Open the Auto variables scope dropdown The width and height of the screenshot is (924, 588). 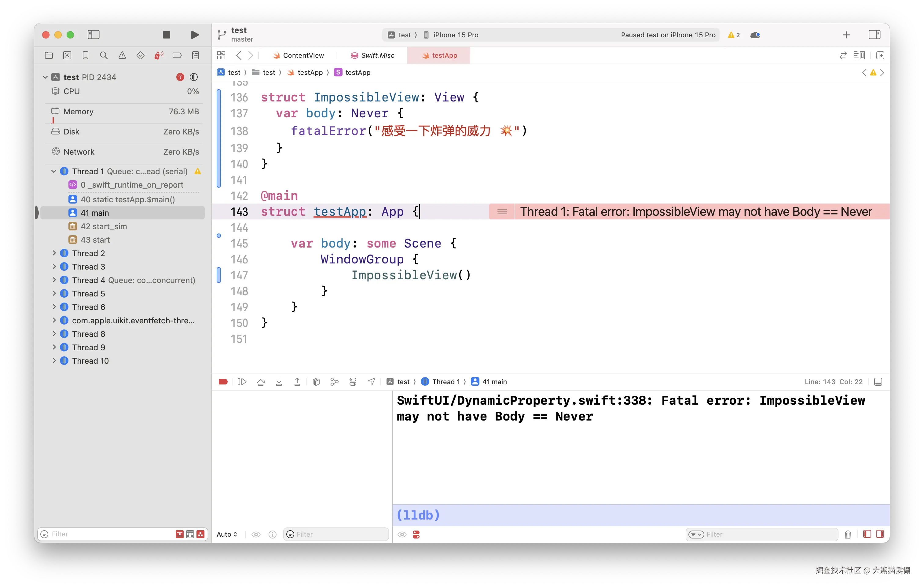click(x=227, y=534)
